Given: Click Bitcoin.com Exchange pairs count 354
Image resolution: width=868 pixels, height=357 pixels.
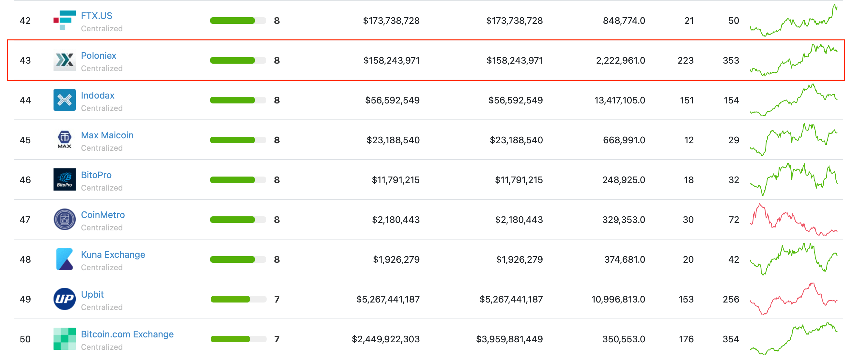Looking at the screenshot, I should click(731, 339).
